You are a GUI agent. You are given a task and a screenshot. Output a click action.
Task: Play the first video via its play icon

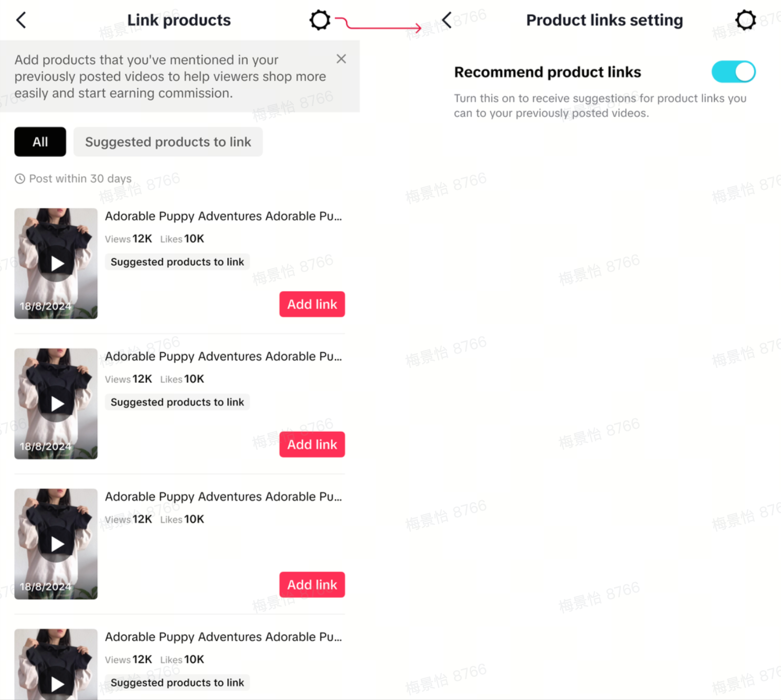[57, 263]
